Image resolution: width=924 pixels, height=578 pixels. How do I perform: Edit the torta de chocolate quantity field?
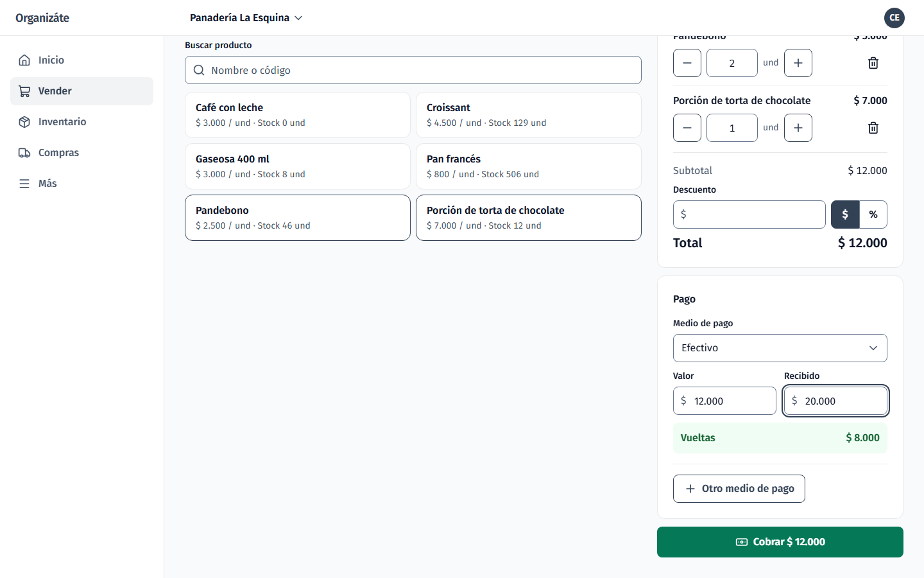click(732, 128)
